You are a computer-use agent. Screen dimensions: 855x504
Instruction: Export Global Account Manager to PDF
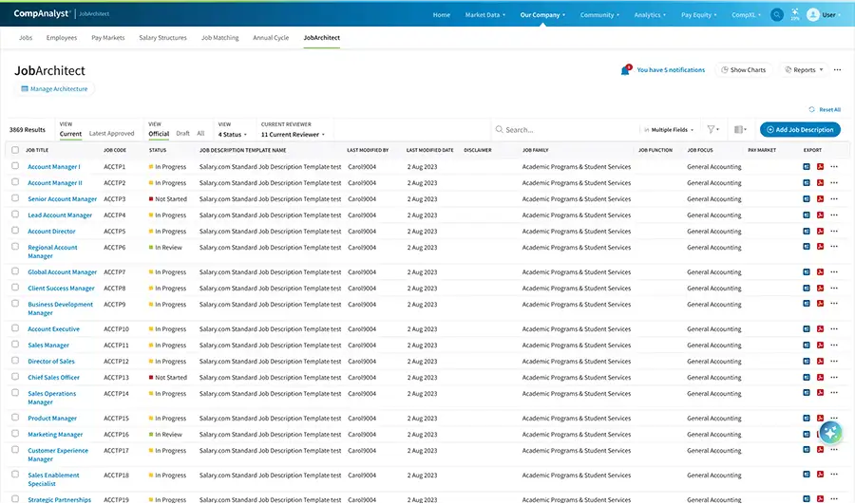(x=820, y=271)
